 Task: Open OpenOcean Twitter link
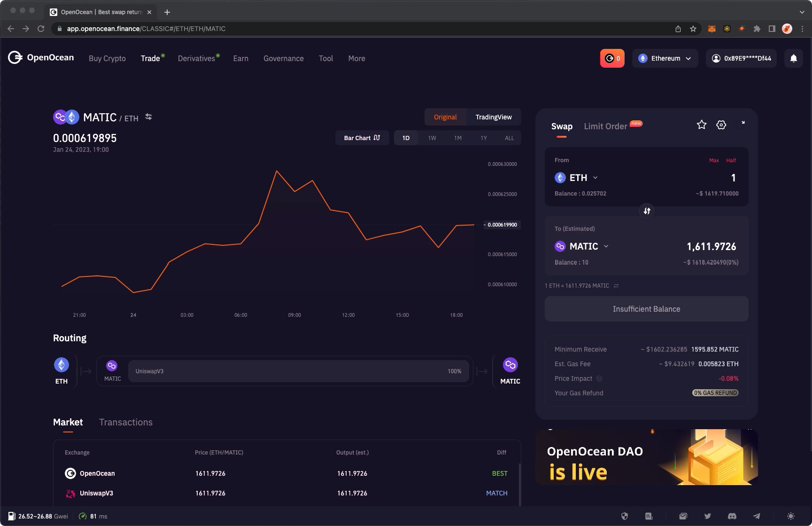708,516
